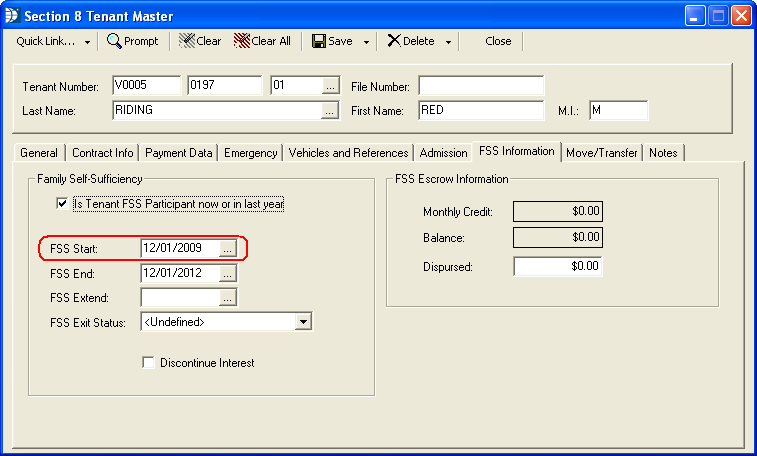Open FSS Extend date picker button
Viewport: 757px width, 456px height.
click(x=227, y=298)
